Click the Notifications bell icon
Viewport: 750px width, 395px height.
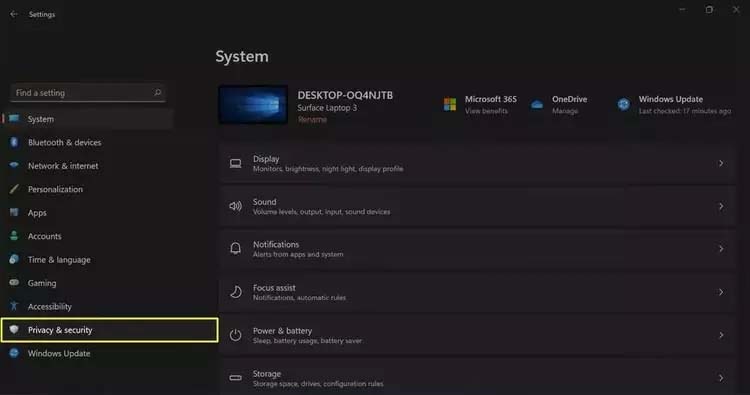(235, 248)
